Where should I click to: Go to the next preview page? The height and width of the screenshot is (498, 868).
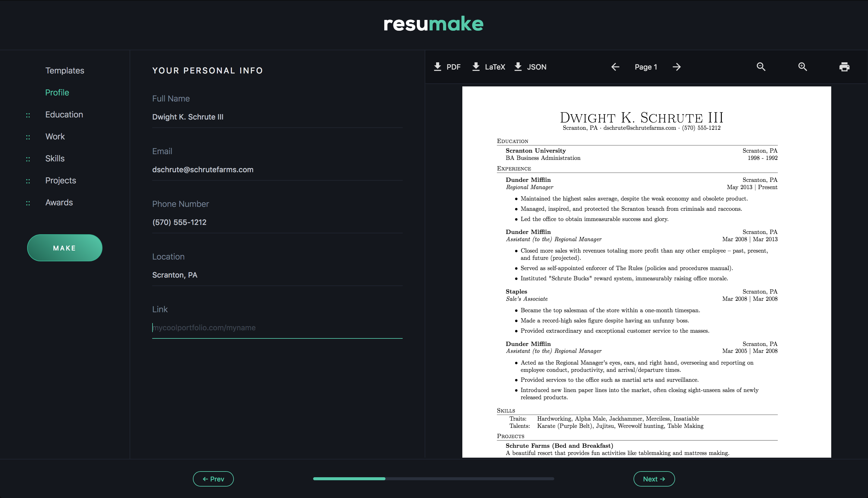coord(677,67)
